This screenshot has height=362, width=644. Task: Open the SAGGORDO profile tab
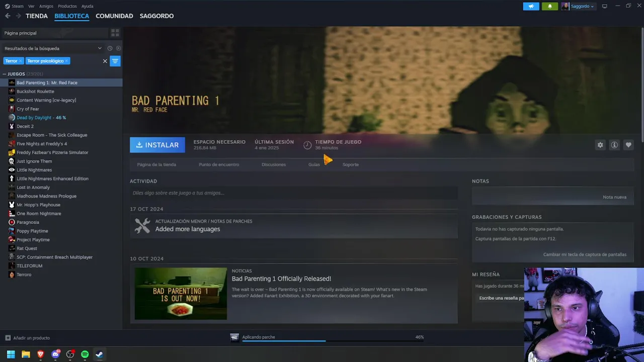pos(156,16)
